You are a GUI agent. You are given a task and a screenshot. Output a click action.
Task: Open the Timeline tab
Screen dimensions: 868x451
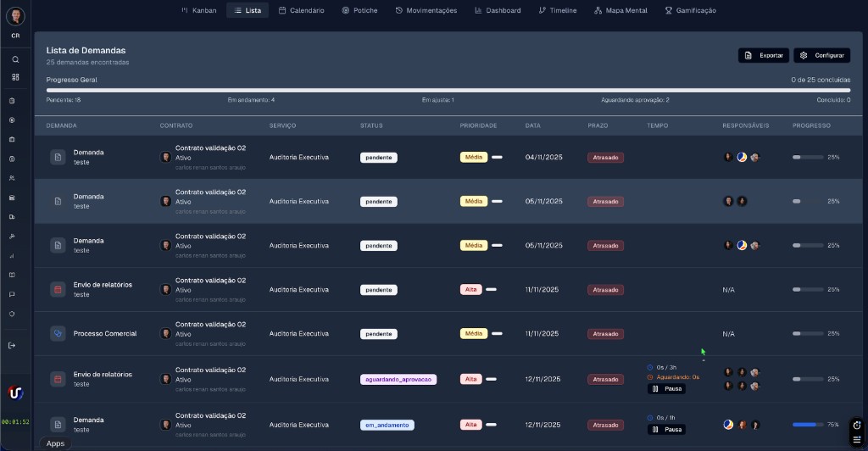558,10
